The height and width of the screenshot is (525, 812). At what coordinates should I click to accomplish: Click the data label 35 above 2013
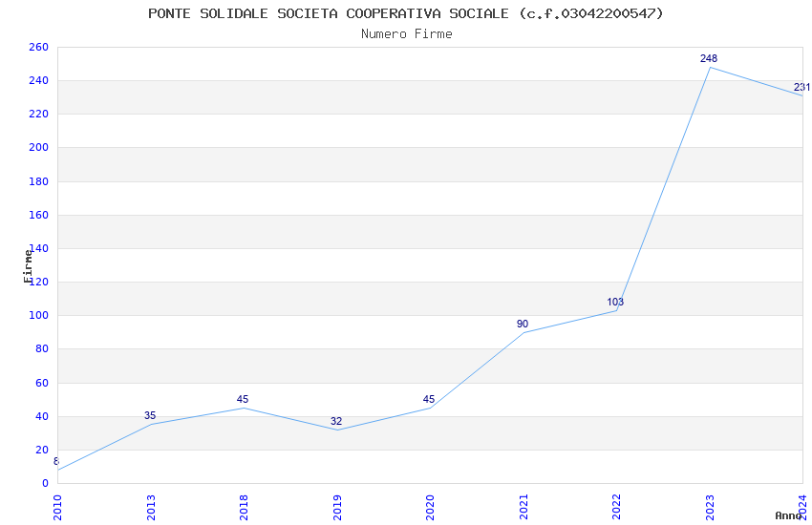tap(150, 415)
